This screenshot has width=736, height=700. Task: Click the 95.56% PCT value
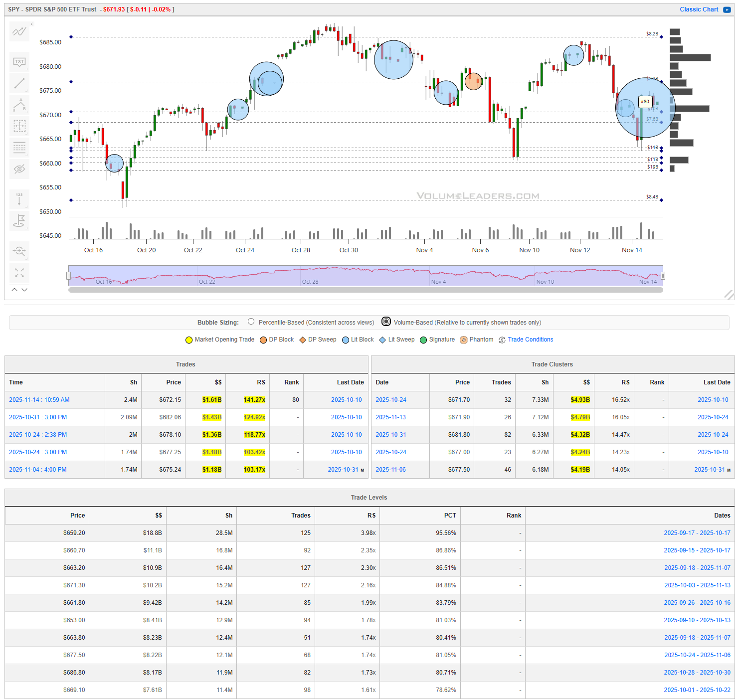(446, 533)
